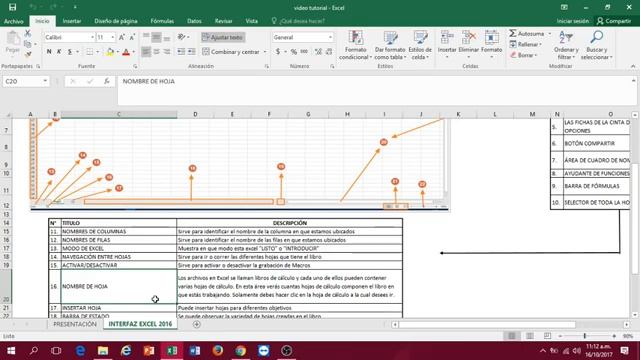Image resolution: width=640 pixels, height=360 pixels.
Task: Open Estilos de celda gallery
Action: coord(420,45)
